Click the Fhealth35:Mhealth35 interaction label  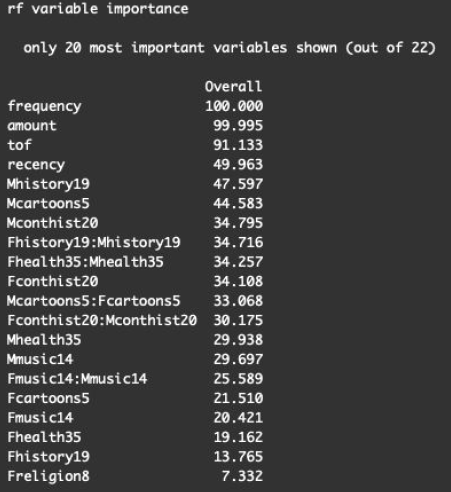point(85,262)
